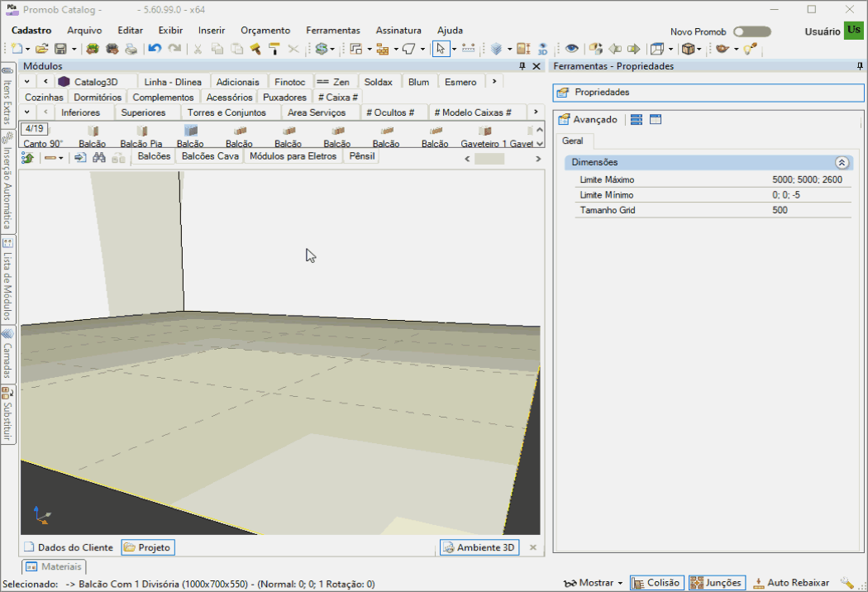
Task: Click the wooden box render icon
Action: (x=688, y=49)
